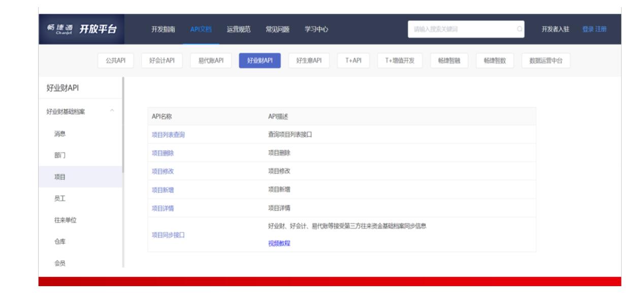
Task: Click the search magnifier icon
Action: point(519,28)
